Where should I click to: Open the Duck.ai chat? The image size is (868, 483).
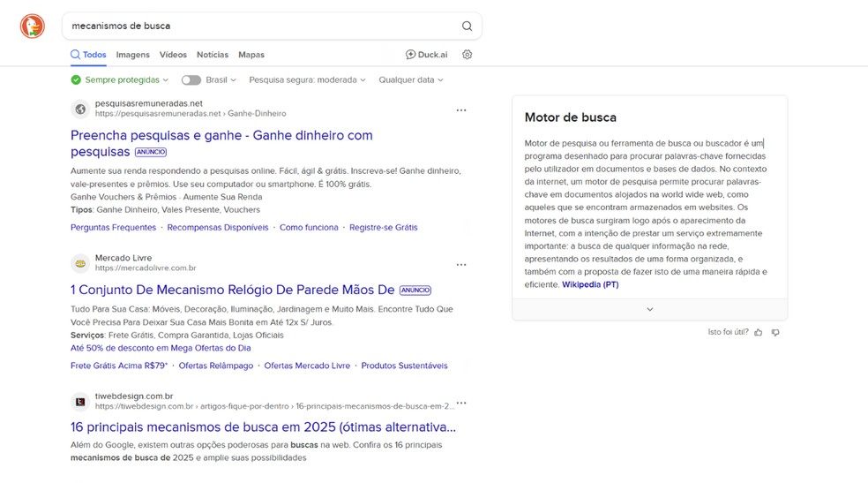pyautogui.click(x=426, y=54)
